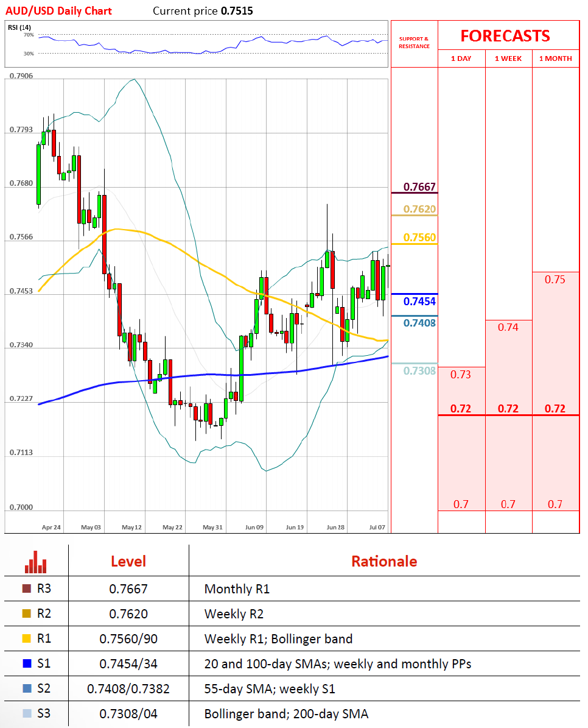
Task: Click the Rationale column heading
Action: [383, 561]
